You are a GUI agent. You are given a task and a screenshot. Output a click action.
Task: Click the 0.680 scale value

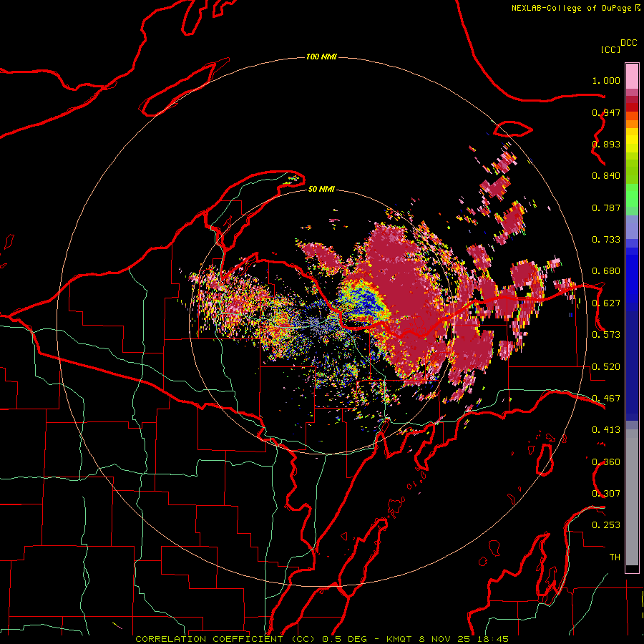(x=606, y=271)
